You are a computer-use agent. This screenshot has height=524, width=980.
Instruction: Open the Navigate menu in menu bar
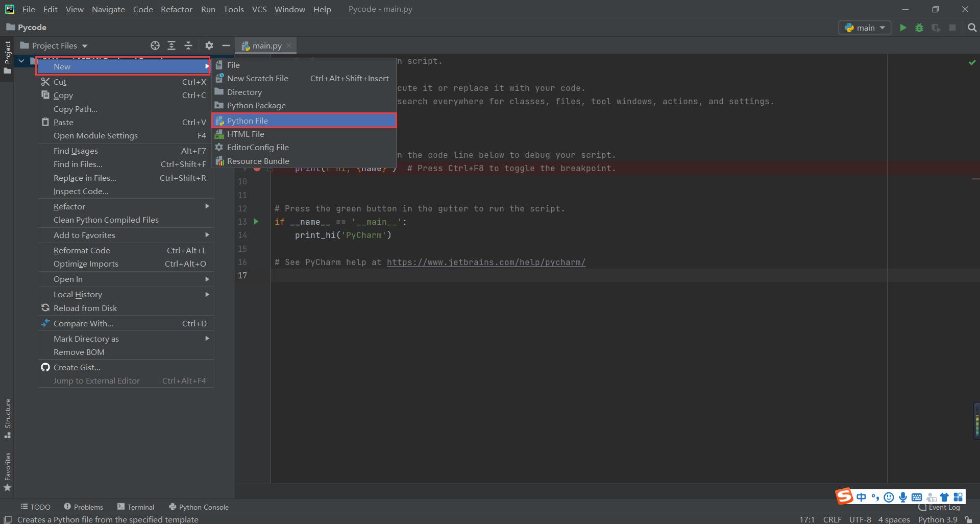(x=108, y=9)
